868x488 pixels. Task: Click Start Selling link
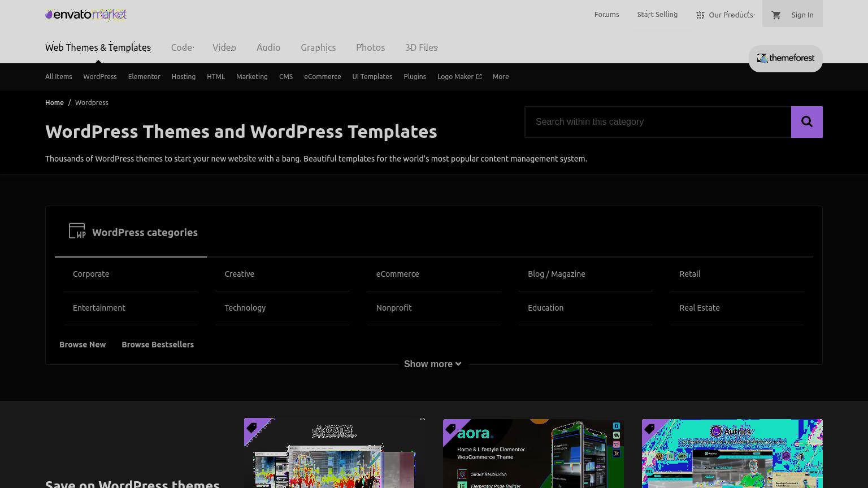click(657, 15)
